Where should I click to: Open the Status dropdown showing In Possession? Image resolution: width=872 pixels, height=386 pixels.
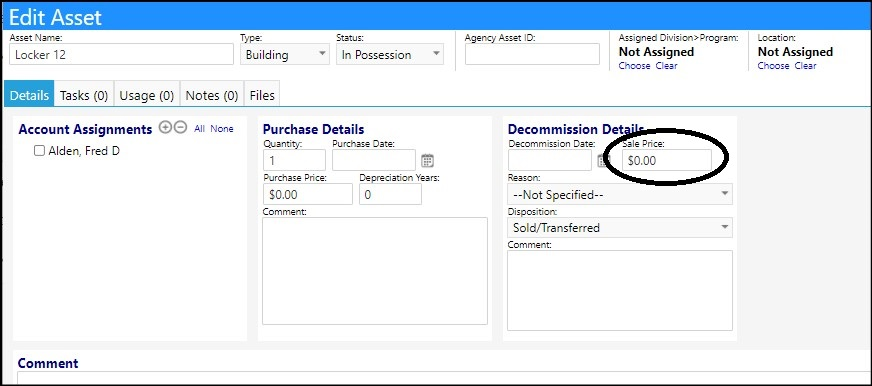coord(390,55)
